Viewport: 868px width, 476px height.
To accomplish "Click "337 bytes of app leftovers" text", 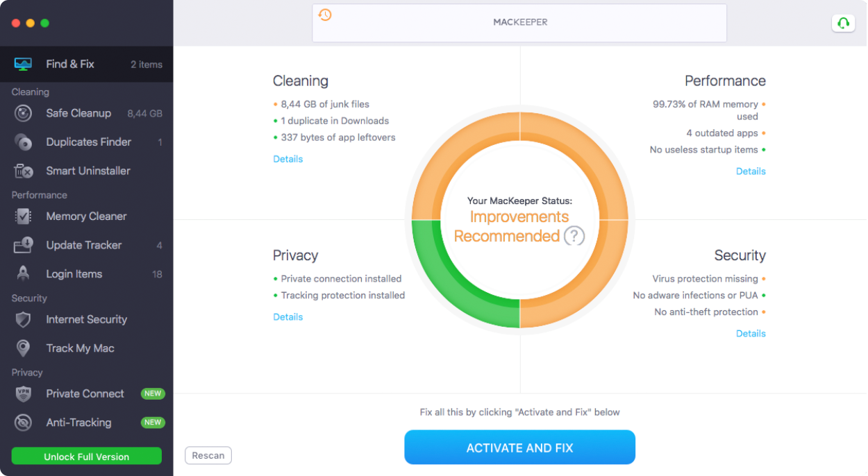I will tap(338, 137).
